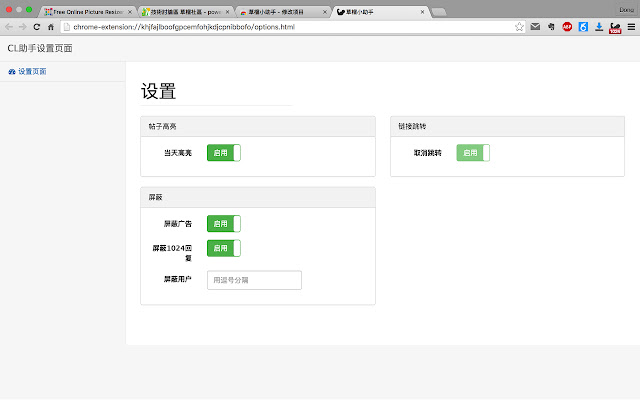Viewport: 640px width, 400px height.
Task: Select the active 草榴小助手 tab
Action: (380, 12)
